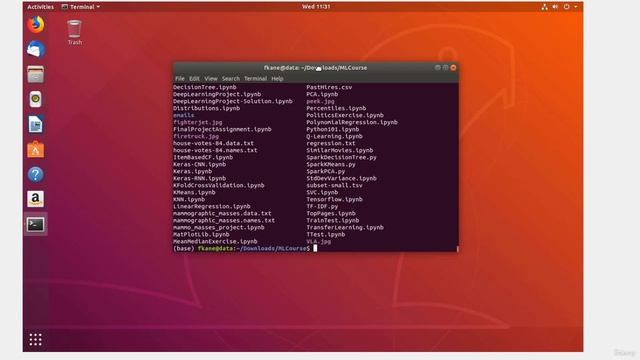Click mammographic_masses.data.txt file name
The height and width of the screenshot is (360, 640).
(x=222, y=213)
